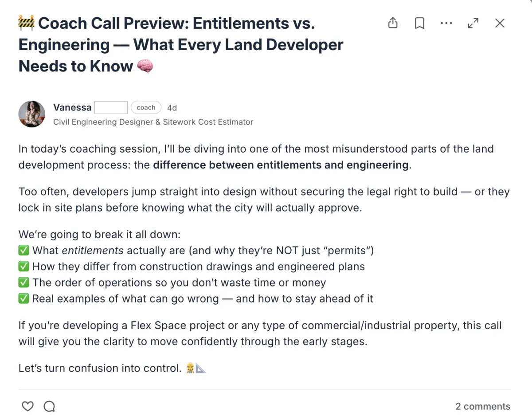Close the post dialog
532x420 pixels.
coord(500,23)
